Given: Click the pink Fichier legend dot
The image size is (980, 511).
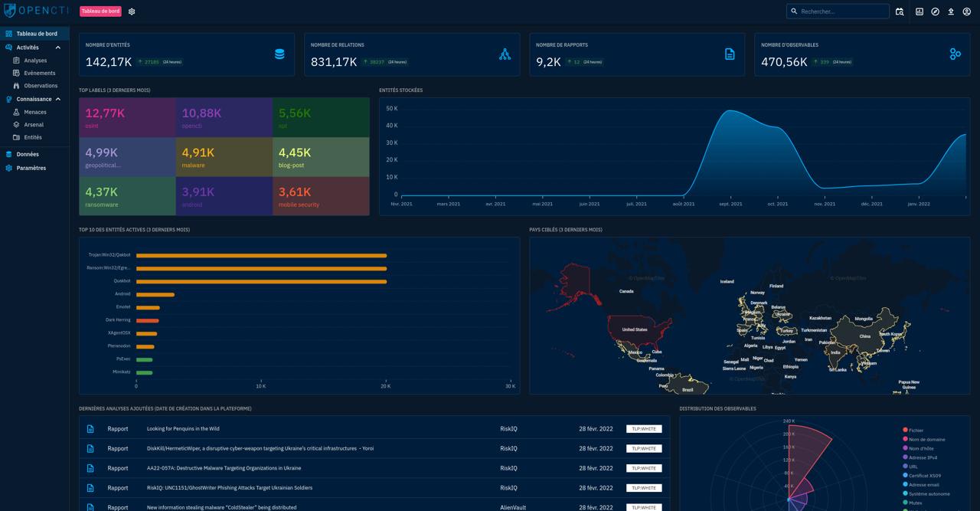Looking at the screenshot, I should point(906,430).
